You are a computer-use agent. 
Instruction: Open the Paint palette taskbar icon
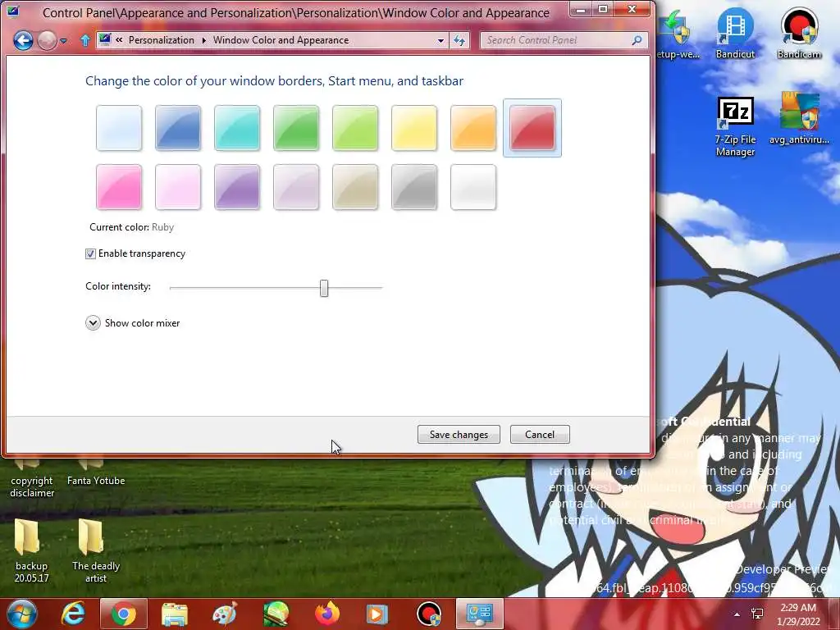(x=225, y=614)
